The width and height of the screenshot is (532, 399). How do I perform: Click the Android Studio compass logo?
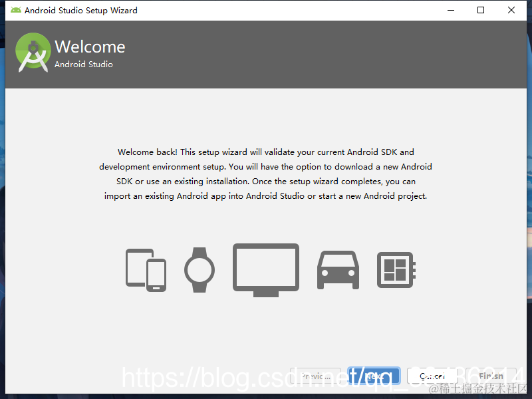[33, 53]
